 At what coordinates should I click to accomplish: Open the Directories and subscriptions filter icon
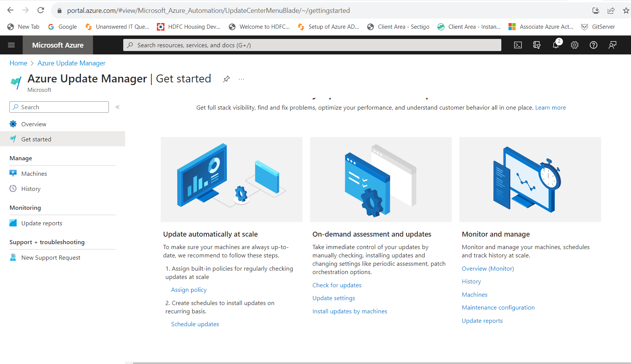537,45
